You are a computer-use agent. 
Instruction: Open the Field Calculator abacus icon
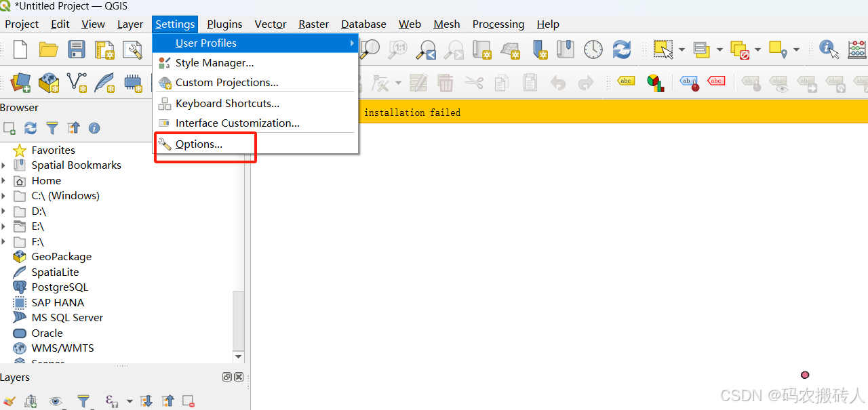pos(857,49)
